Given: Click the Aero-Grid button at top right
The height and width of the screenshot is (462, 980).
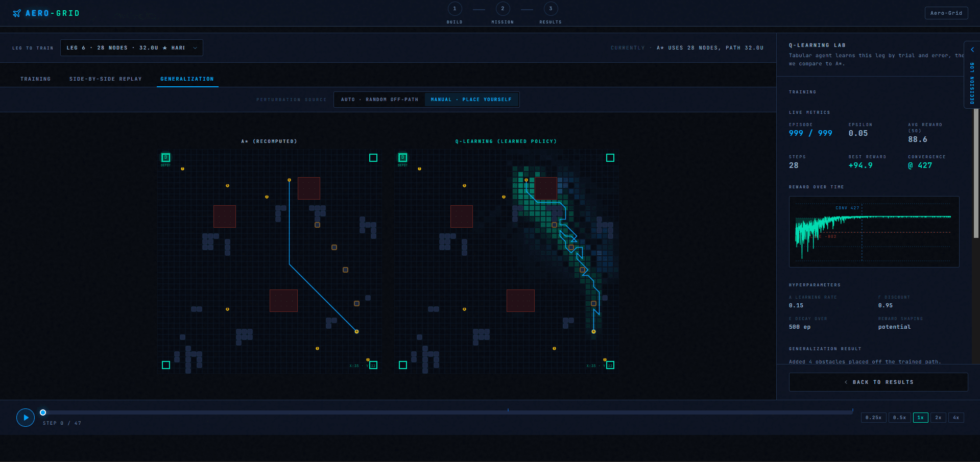Looking at the screenshot, I should [946, 13].
